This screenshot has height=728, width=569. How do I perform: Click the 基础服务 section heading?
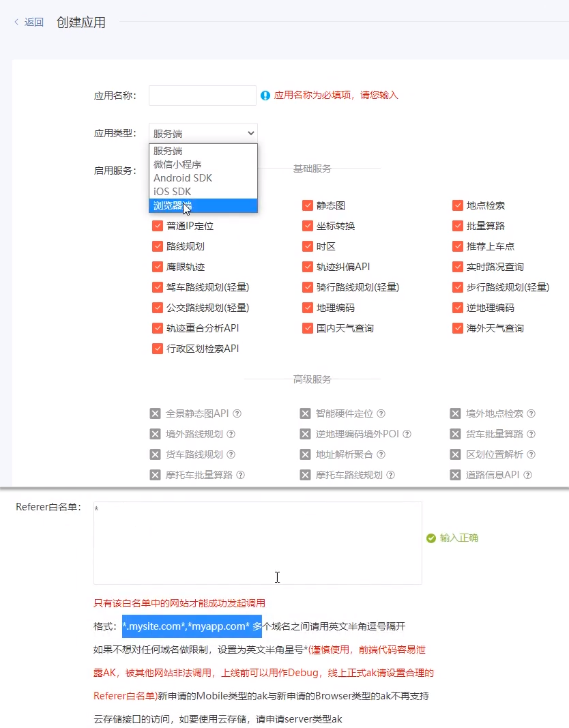click(x=312, y=169)
